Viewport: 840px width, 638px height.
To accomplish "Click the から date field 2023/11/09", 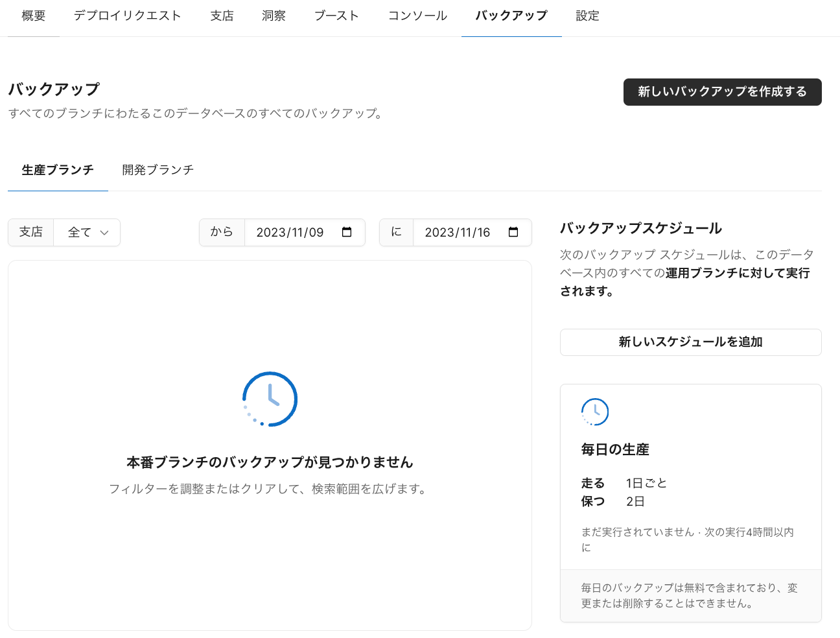I will point(305,232).
